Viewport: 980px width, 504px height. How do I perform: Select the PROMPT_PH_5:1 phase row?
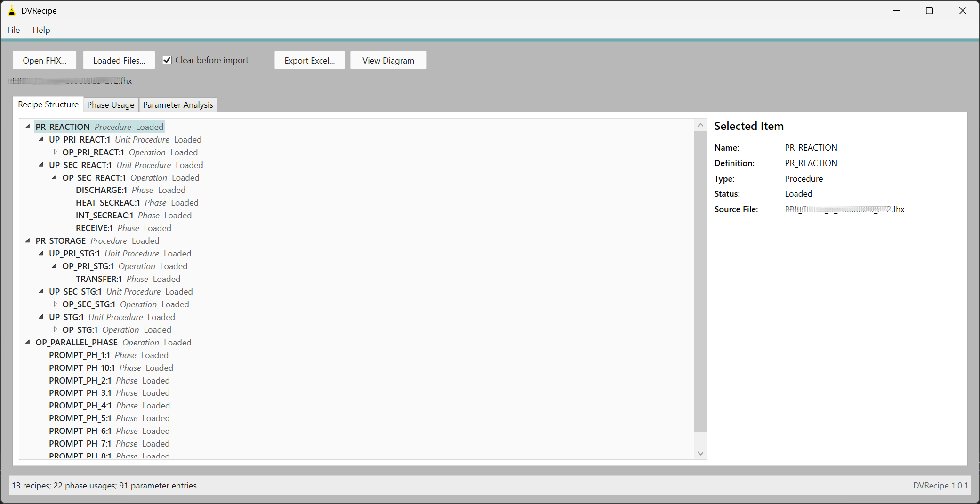click(109, 418)
